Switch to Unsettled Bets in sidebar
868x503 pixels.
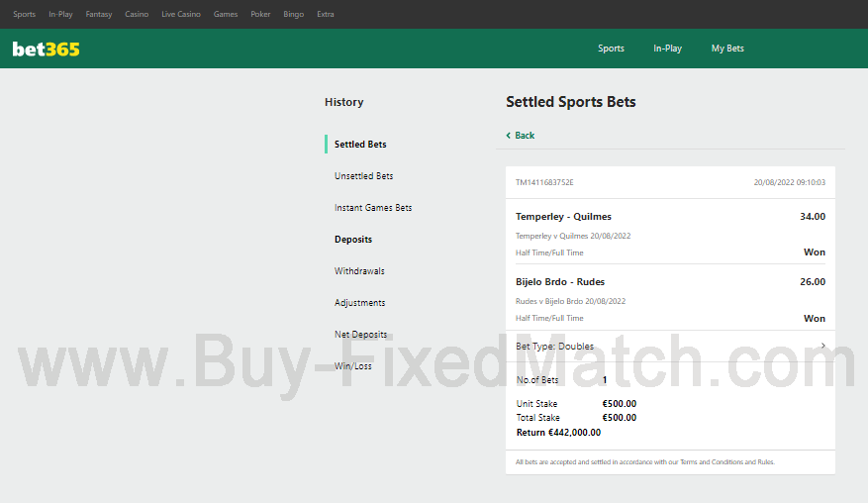[x=363, y=176]
